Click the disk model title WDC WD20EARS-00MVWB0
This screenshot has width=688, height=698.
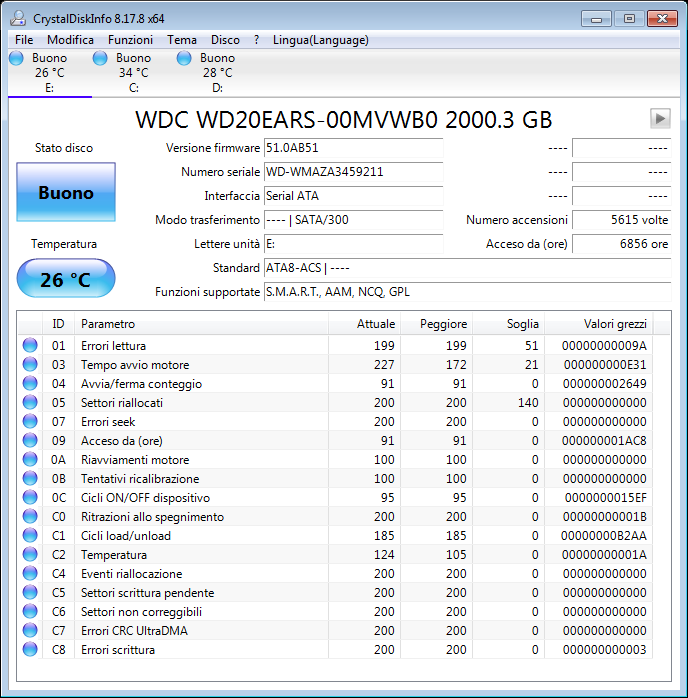tap(286, 120)
